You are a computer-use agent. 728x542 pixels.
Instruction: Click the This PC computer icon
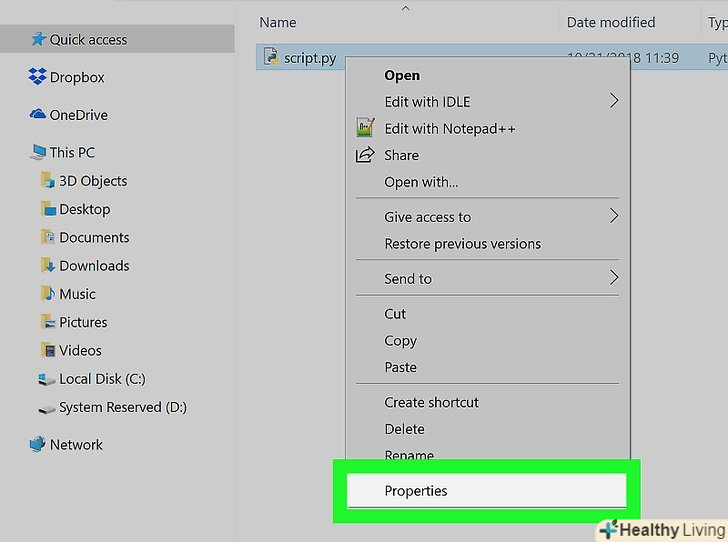click(x=38, y=153)
